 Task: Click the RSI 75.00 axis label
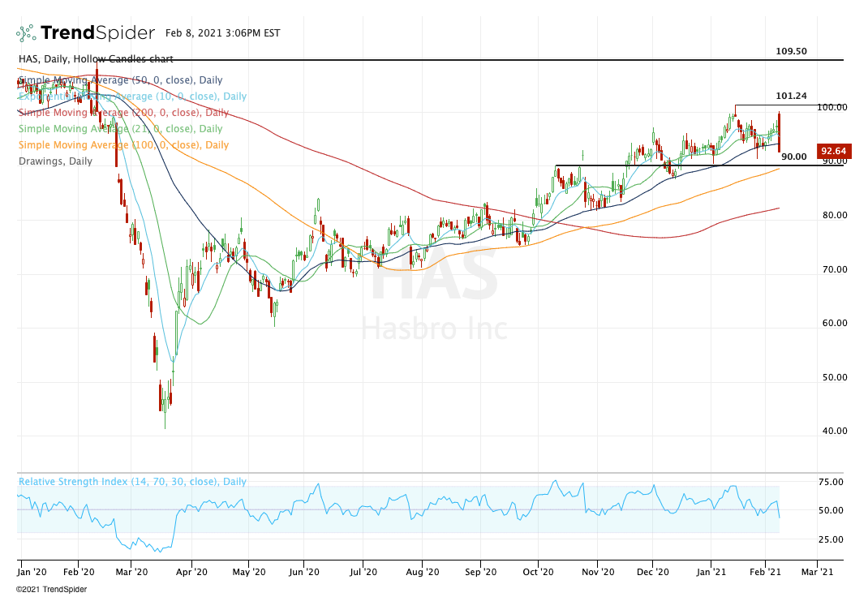click(831, 482)
